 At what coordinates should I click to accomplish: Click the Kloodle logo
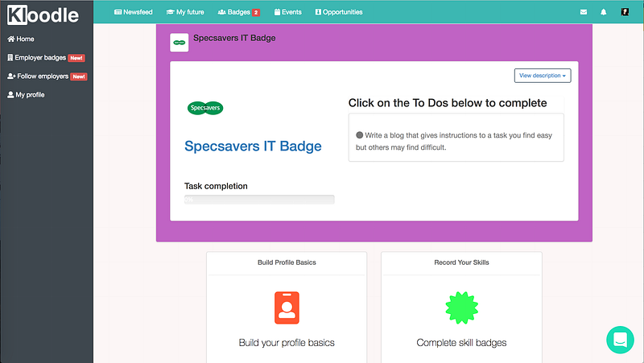[x=43, y=15]
